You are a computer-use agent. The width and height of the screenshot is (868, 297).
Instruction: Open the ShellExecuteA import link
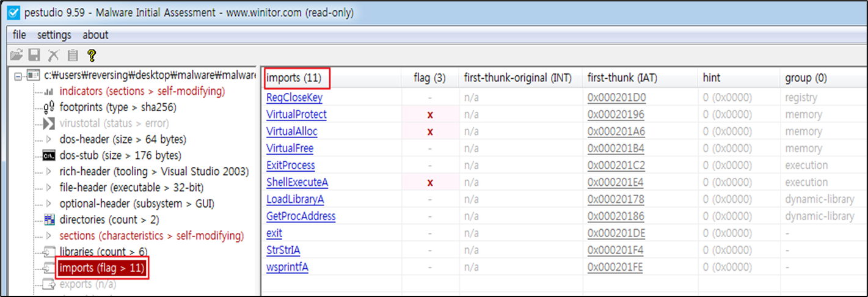click(297, 182)
